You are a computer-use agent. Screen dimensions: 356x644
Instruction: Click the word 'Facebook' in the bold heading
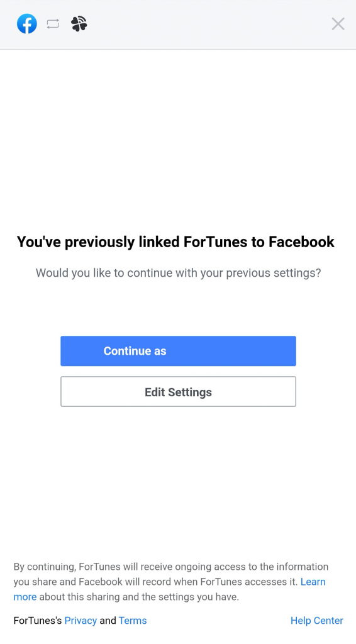(302, 242)
